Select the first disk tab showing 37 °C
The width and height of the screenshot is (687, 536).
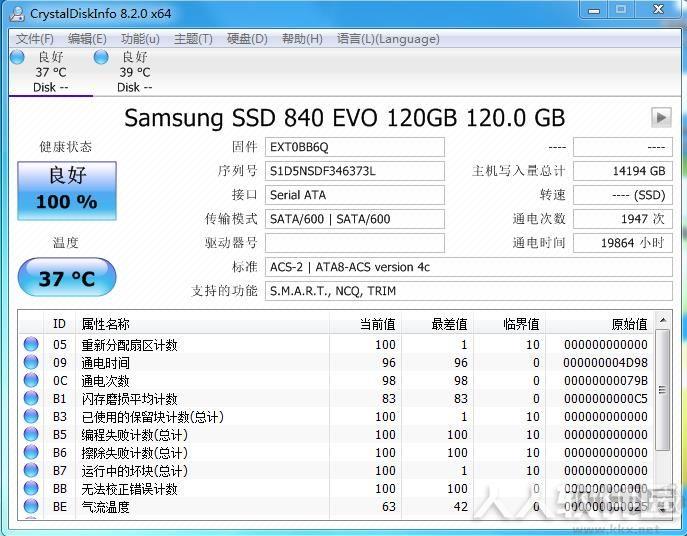[50, 71]
